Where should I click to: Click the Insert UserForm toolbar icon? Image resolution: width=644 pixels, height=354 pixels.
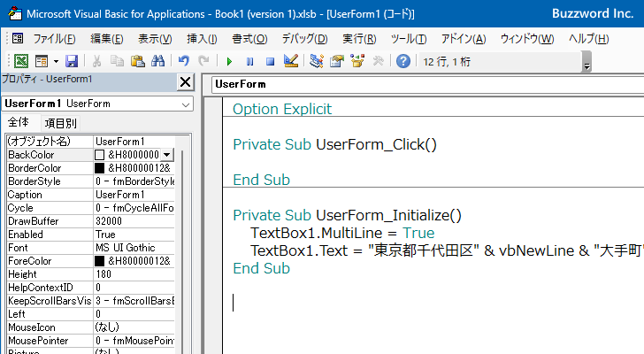click(x=42, y=61)
